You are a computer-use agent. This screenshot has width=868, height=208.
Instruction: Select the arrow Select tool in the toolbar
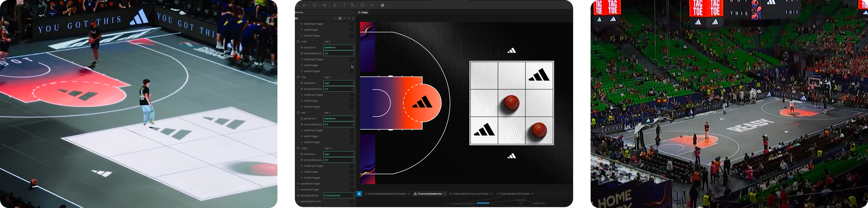(x=305, y=5)
